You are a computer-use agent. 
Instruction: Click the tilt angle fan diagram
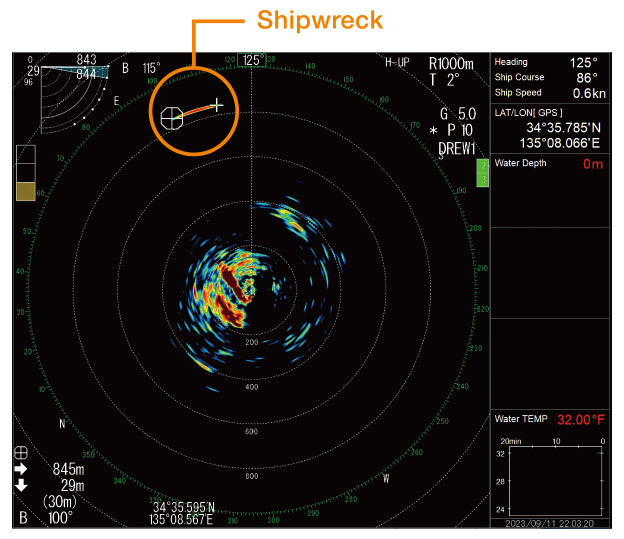[x=74, y=100]
